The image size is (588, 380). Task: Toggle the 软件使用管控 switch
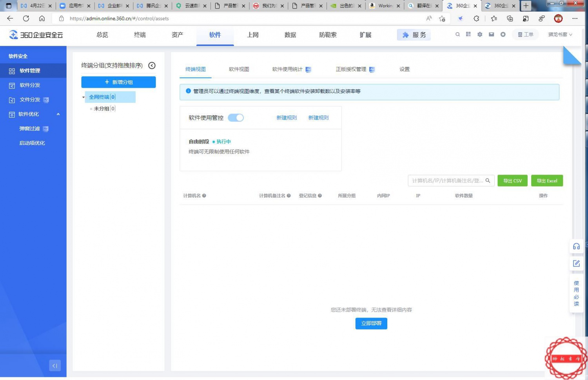(x=236, y=118)
